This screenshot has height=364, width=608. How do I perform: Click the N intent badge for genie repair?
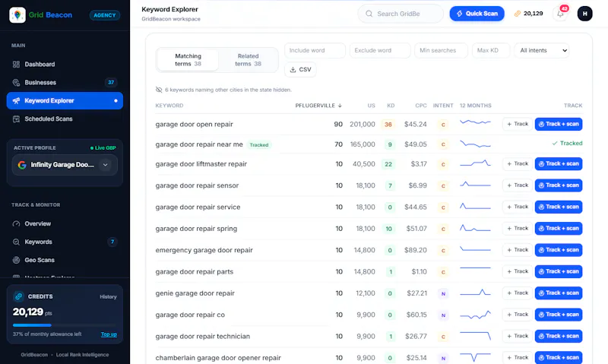[x=443, y=294]
